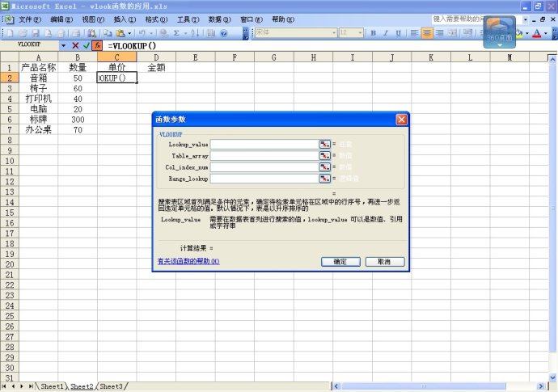Viewport: 558px width, 392px height.
Task: Click the vertical scrollbar down arrow
Action: (552, 377)
